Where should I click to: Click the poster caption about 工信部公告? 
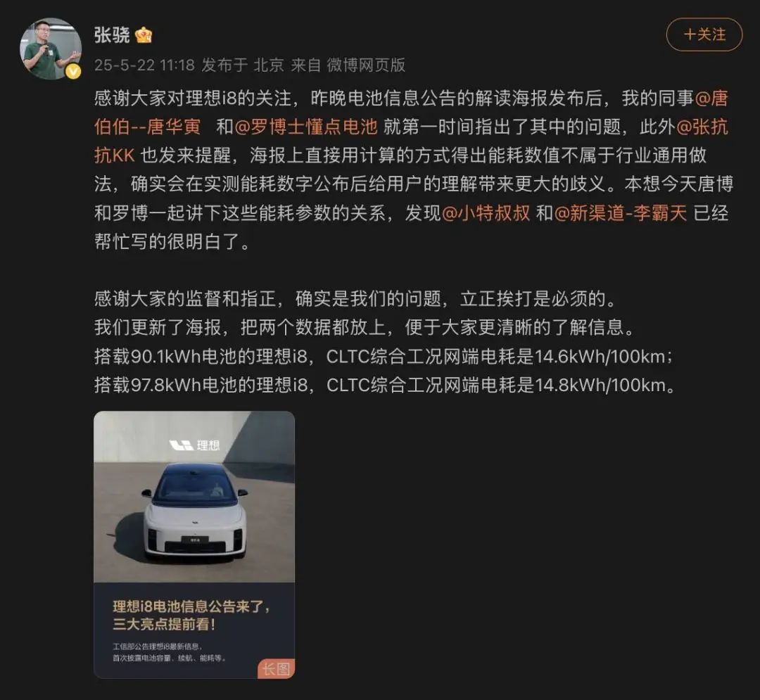pos(169,652)
